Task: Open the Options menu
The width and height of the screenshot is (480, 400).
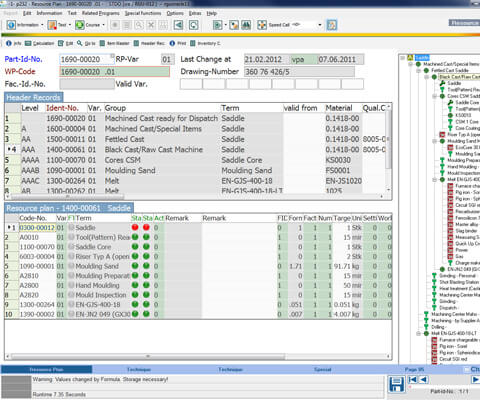Action: pyautogui.click(x=175, y=13)
